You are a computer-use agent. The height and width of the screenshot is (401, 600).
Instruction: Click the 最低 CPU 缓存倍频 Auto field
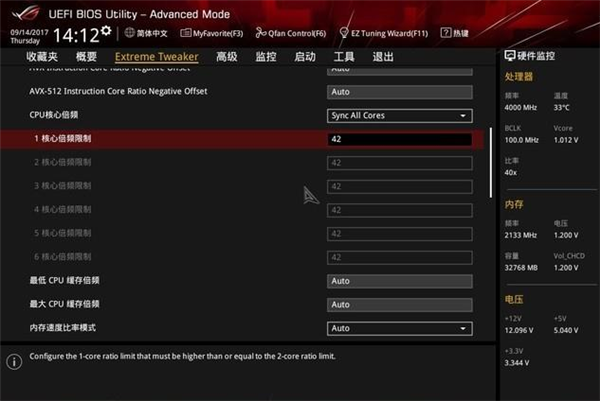coord(400,281)
